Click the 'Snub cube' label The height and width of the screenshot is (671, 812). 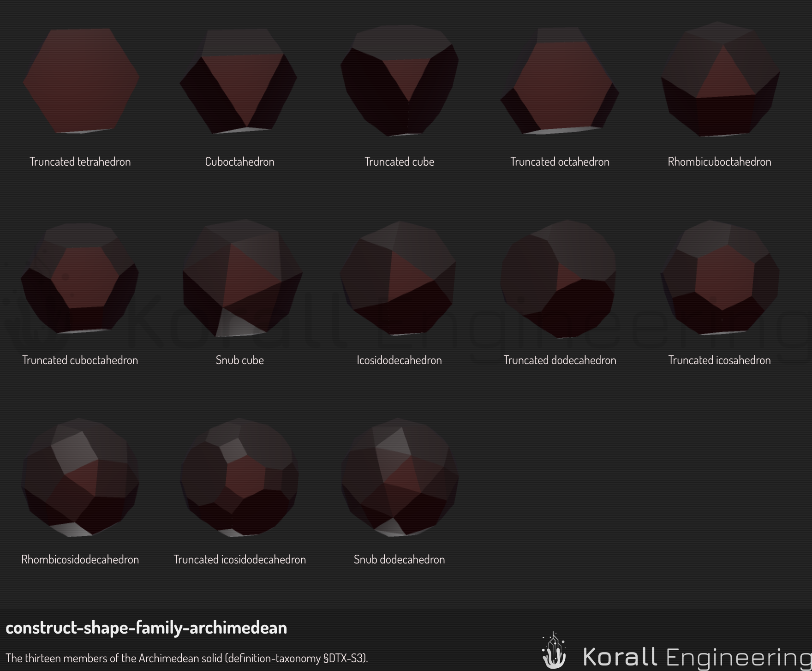click(x=240, y=360)
